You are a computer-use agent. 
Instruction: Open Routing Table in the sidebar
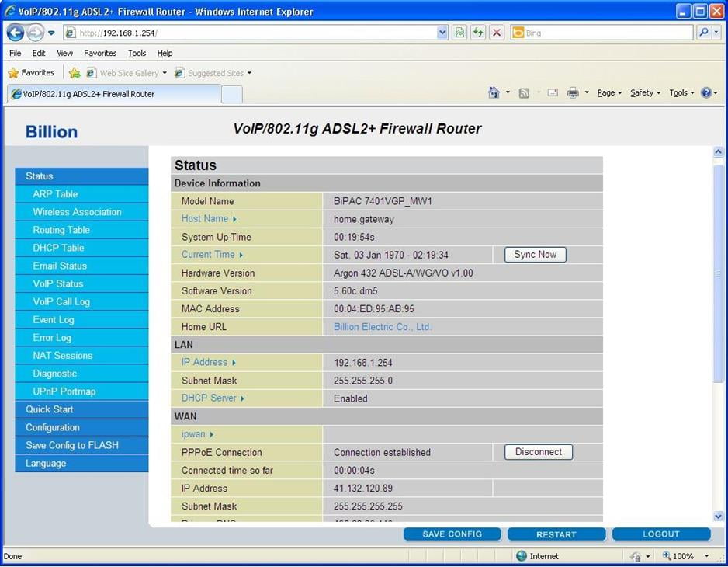click(81, 230)
